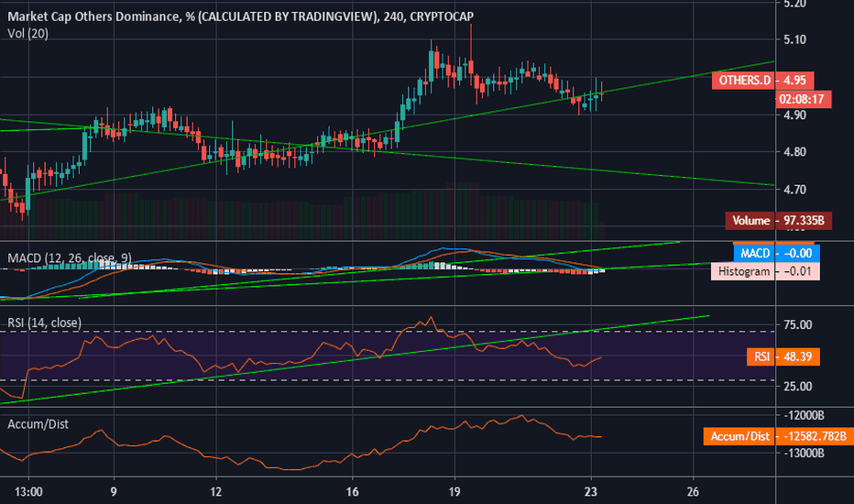This screenshot has width=854, height=504.
Task: Click the date 12 on the time axis
Action: pyautogui.click(x=216, y=492)
